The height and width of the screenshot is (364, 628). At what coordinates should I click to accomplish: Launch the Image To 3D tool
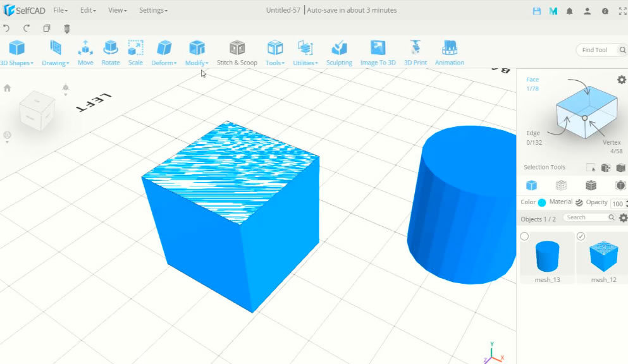(x=378, y=53)
